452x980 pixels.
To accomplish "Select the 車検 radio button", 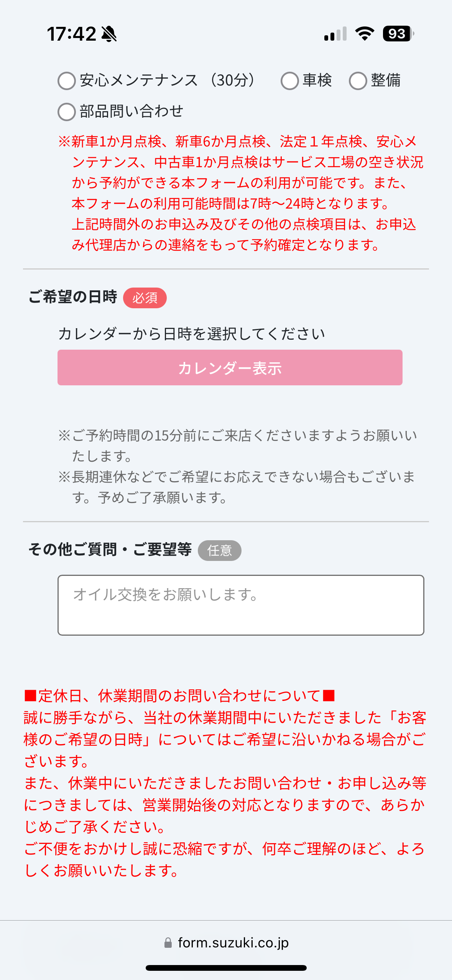I will (x=290, y=81).
